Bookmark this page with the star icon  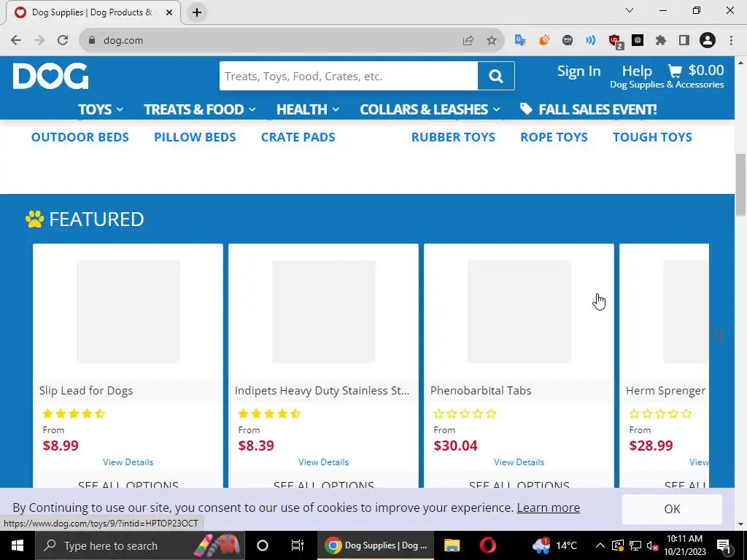point(492,41)
